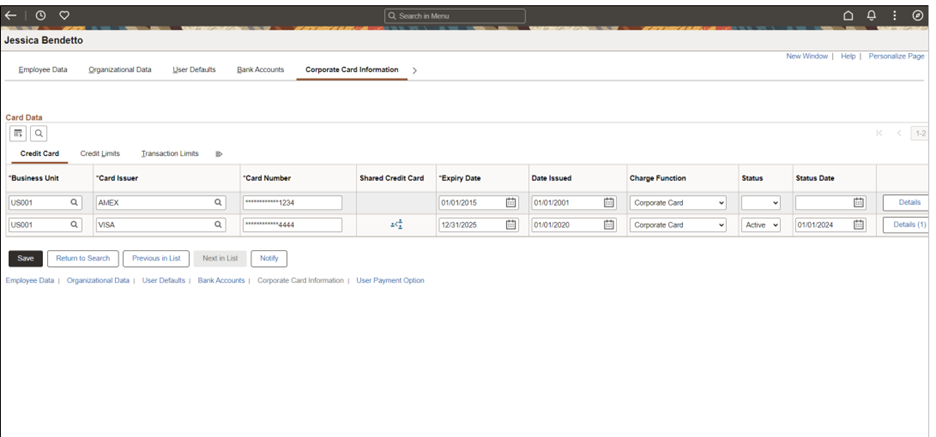Open the Actions three-dot menu
Image resolution: width=936 pixels, height=437 pixels.
click(894, 16)
